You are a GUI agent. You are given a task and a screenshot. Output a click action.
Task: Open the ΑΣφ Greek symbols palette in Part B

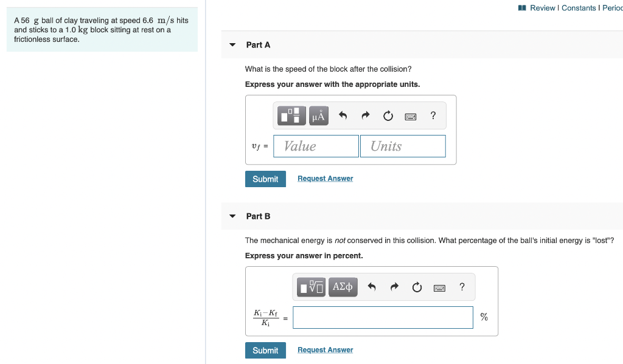343,287
